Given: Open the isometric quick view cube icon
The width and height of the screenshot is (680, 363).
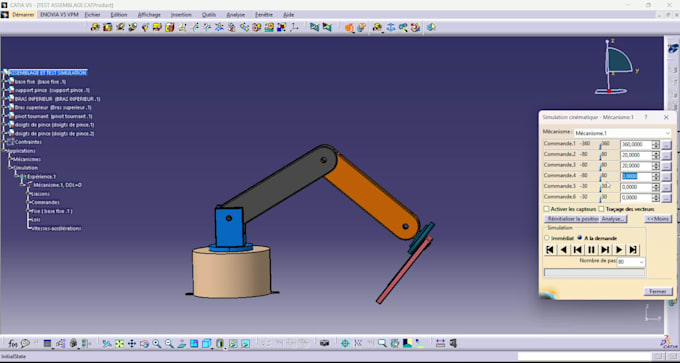Looking at the screenshot, I should (206, 343).
